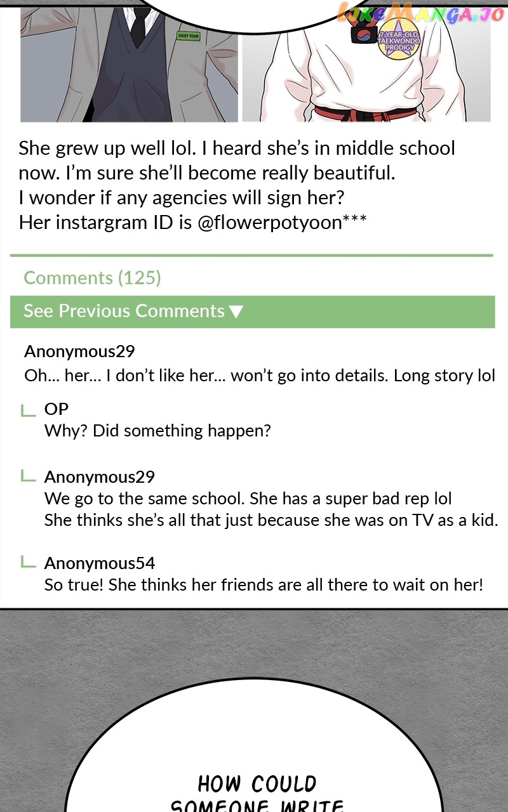The width and height of the screenshot is (508, 812).
Task: Click the OP username in replies
Action: (57, 409)
